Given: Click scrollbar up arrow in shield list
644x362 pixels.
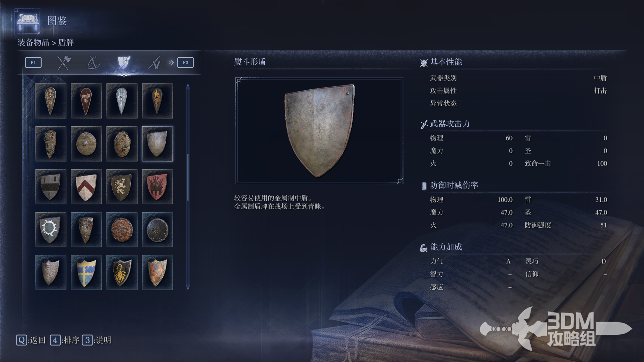Looking at the screenshot, I should (x=188, y=86).
